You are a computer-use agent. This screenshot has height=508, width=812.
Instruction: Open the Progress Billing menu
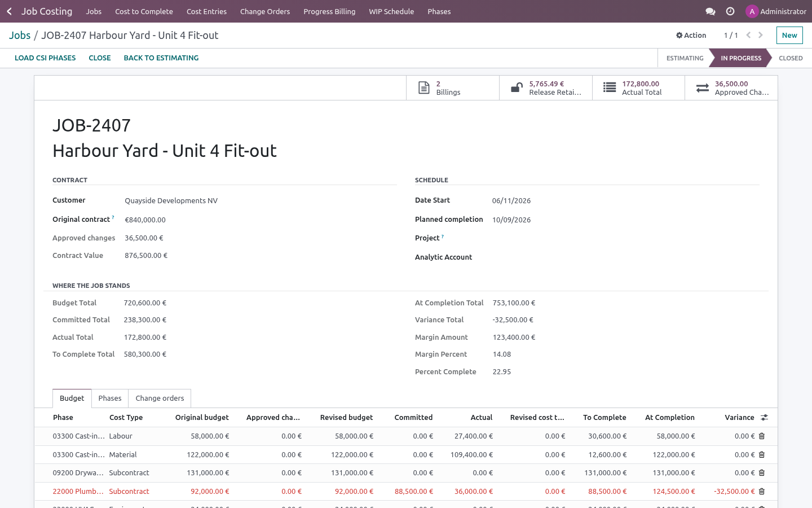tap(329, 11)
